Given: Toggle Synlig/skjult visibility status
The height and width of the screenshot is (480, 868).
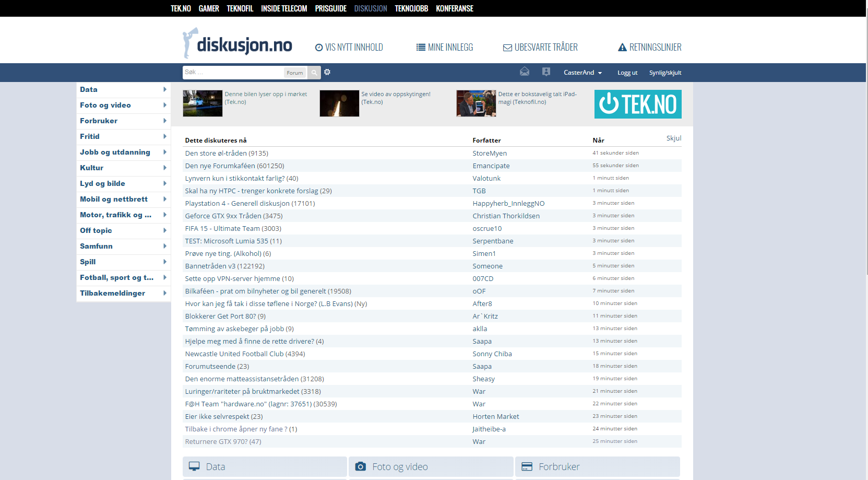Looking at the screenshot, I should tap(665, 73).
